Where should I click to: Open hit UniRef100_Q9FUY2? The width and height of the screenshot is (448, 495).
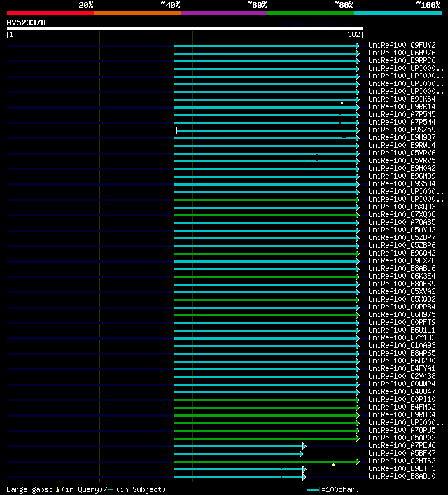402,45
